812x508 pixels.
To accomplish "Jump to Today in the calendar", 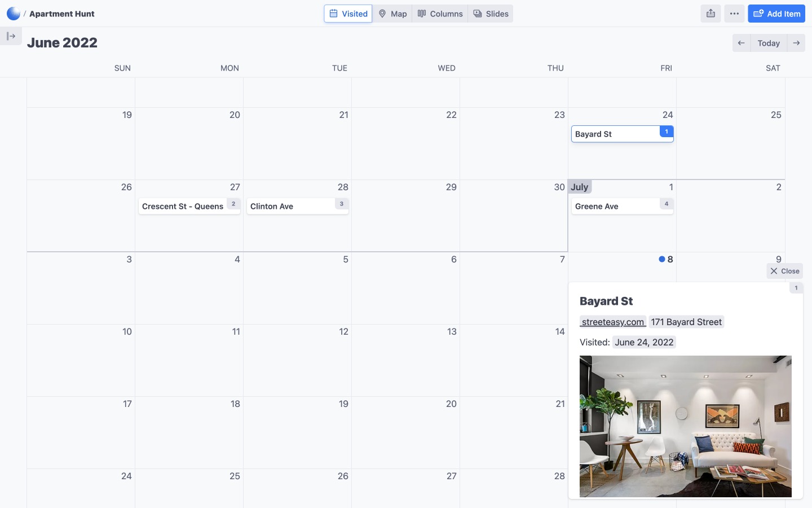I will 768,43.
